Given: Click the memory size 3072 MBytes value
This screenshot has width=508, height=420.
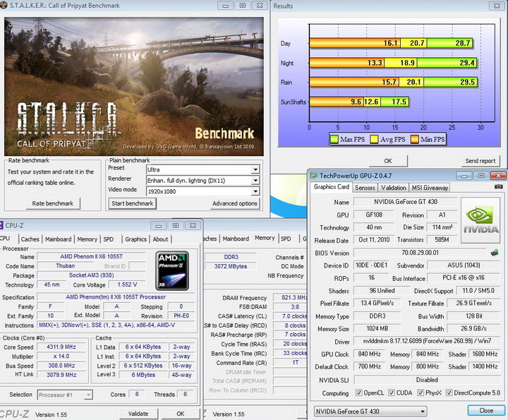Looking at the screenshot, I should click(230, 266).
